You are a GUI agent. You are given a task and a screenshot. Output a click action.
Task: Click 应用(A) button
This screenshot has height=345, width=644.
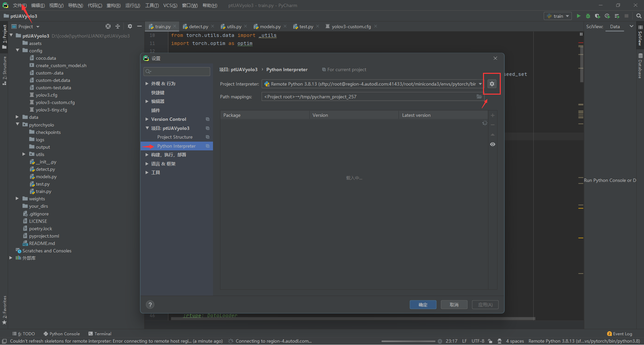485,305
